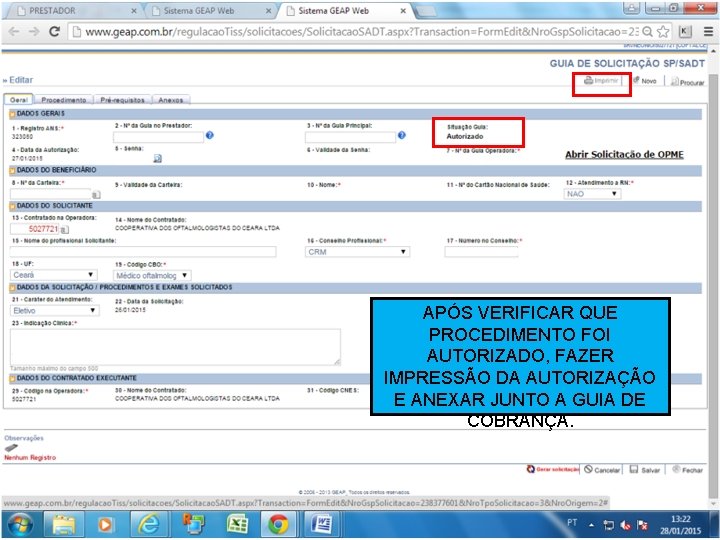
Task: Open the Código CBO dropdown
Action: [152, 276]
